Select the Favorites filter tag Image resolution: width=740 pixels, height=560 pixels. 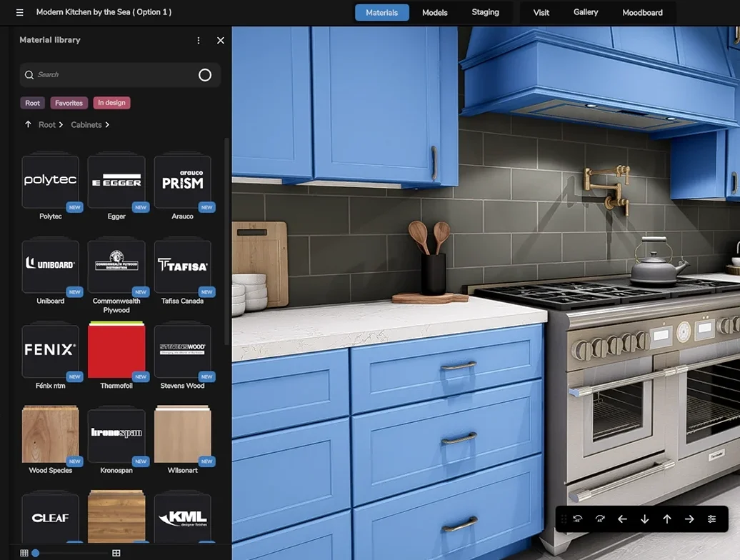69,103
